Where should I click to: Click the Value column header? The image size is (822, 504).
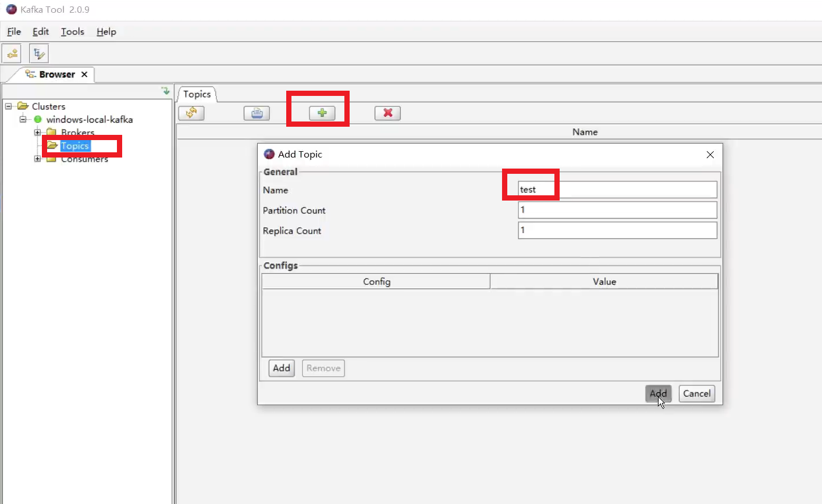pos(604,281)
